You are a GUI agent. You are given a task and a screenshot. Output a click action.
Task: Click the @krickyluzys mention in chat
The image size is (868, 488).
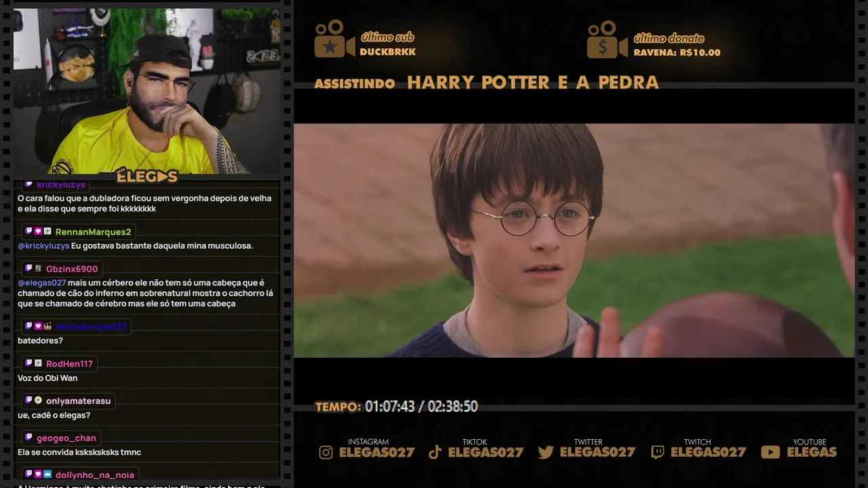[x=43, y=245]
